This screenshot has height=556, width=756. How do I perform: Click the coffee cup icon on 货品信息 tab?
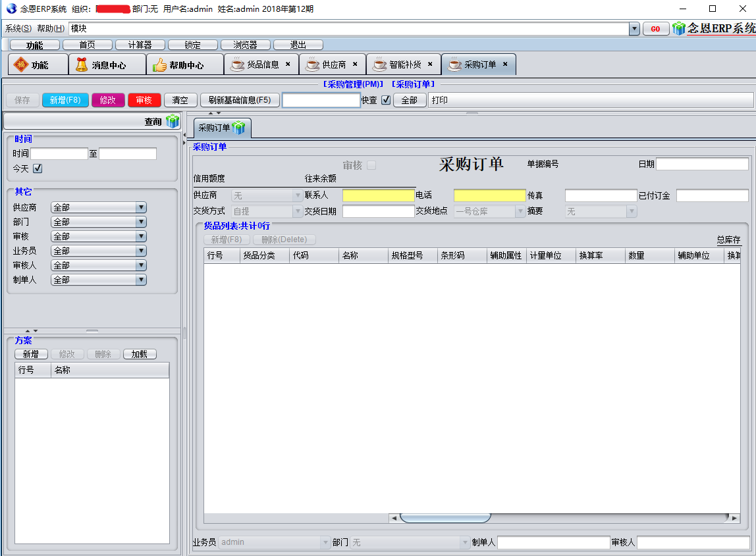[237, 64]
